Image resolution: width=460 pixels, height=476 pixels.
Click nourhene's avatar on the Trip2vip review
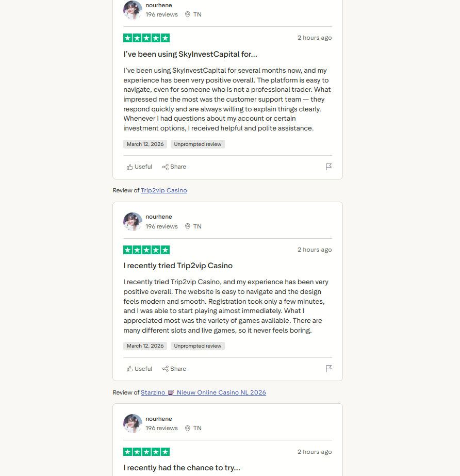coord(133,222)
